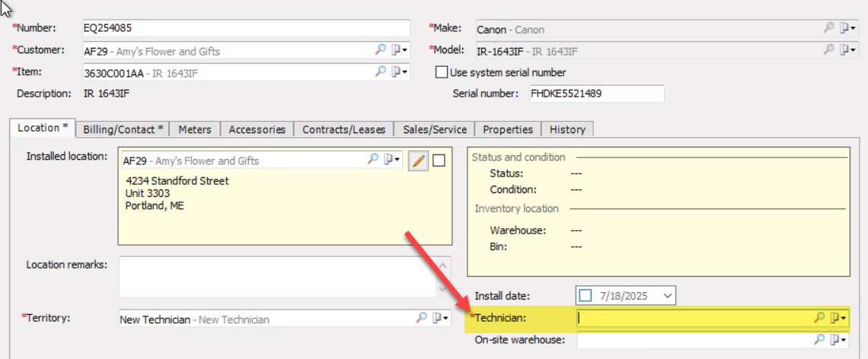The image size is (868, 359).
Task: Open the Meters tab
Action: click(195, 129)
